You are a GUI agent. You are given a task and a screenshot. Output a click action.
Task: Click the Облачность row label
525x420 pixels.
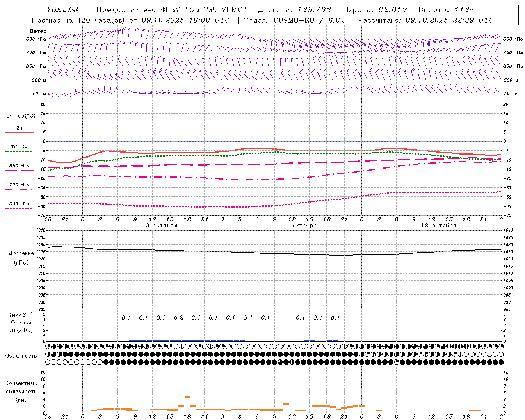[21, 356]
